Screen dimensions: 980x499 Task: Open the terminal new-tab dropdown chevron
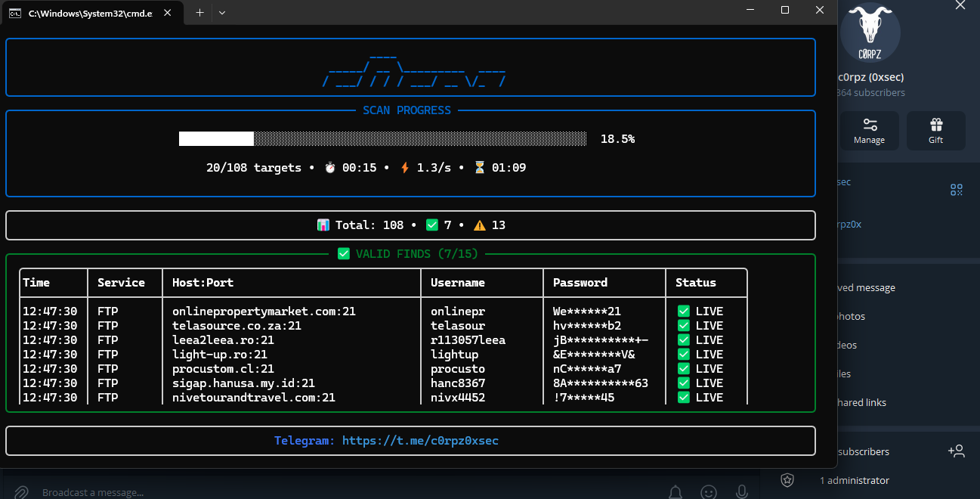tap(221, 12)
